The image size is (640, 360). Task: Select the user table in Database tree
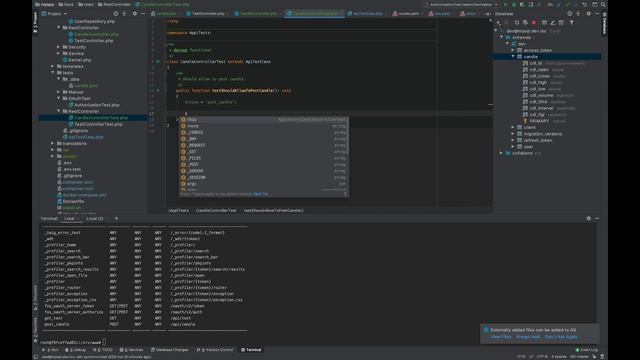coord(529,147)
